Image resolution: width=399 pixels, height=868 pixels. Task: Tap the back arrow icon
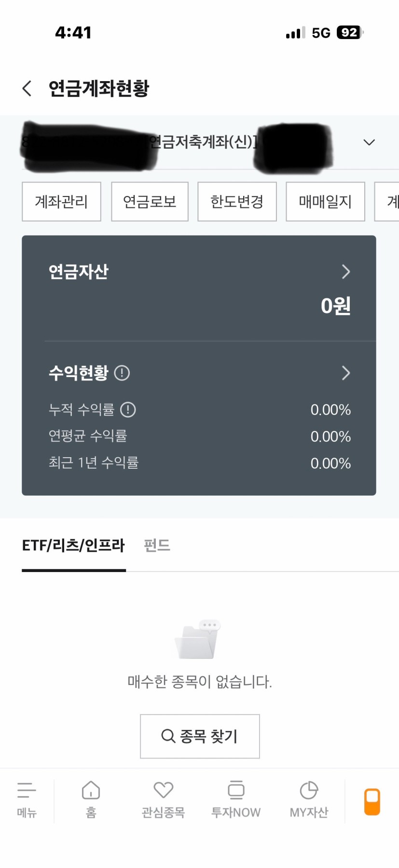click(27, 88)
